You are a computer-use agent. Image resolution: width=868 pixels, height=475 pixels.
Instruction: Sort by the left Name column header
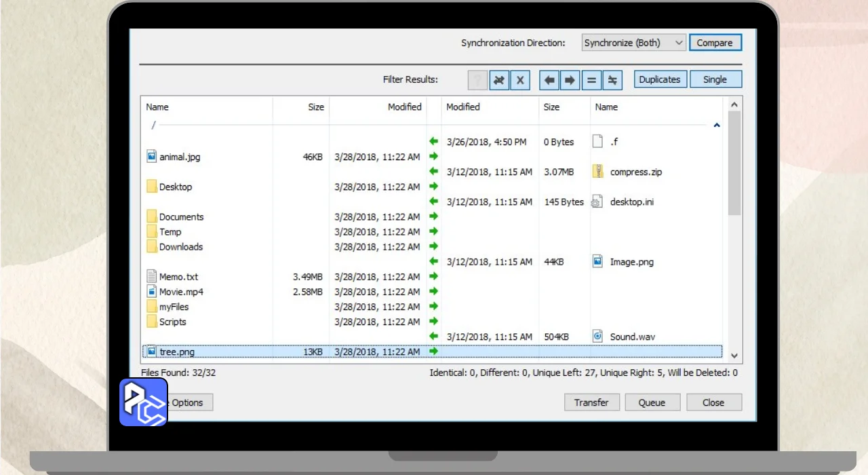click(x=157, y=107)
